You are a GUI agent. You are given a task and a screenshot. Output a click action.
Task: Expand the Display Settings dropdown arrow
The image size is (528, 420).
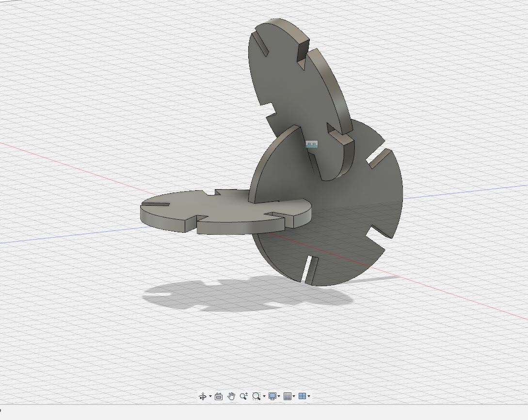coord(279,396)
